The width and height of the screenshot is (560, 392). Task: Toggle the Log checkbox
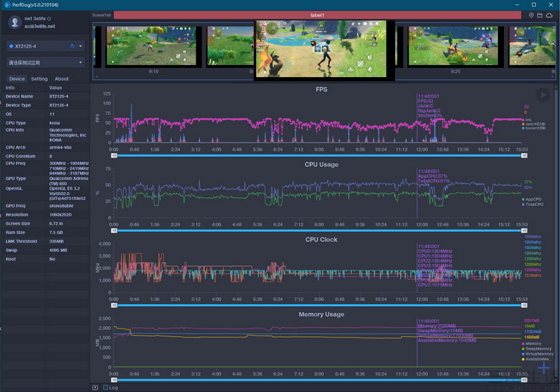click(104, 388)
